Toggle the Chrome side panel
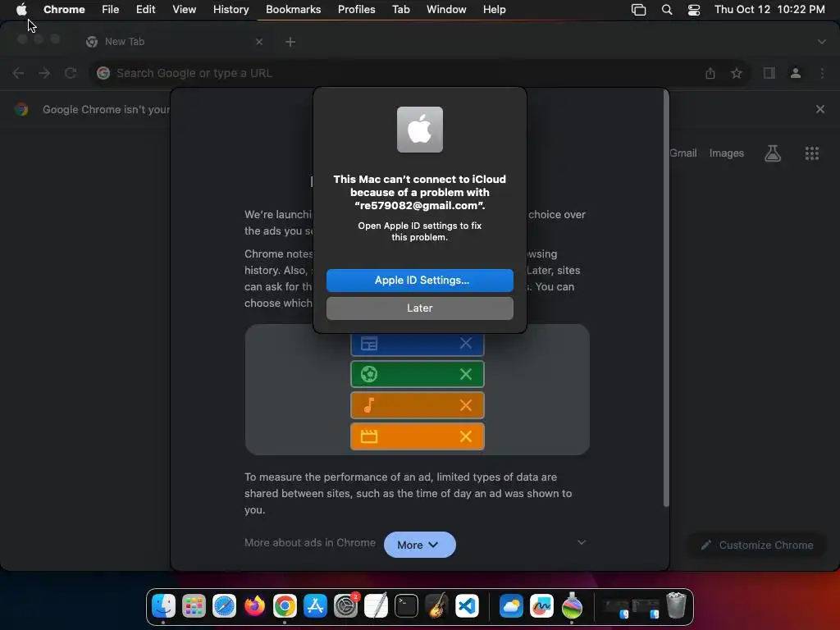Viewport: 840px width, 630px height. click(769, 73)
